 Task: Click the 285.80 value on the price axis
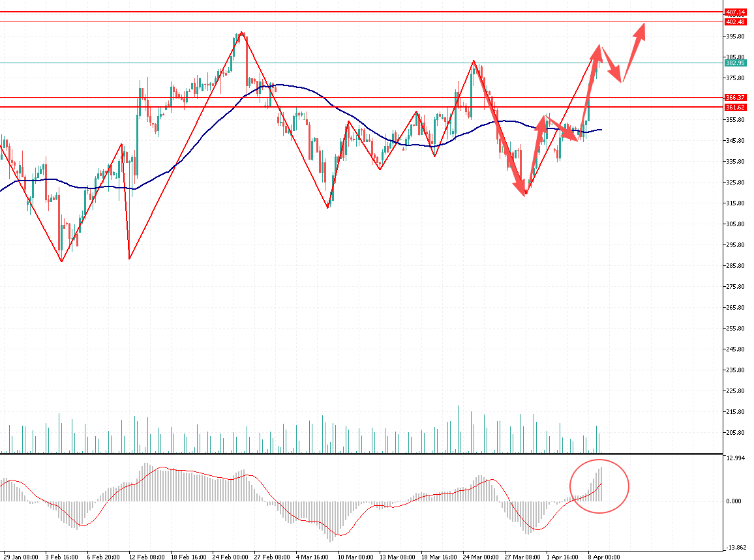click(735, 266)
